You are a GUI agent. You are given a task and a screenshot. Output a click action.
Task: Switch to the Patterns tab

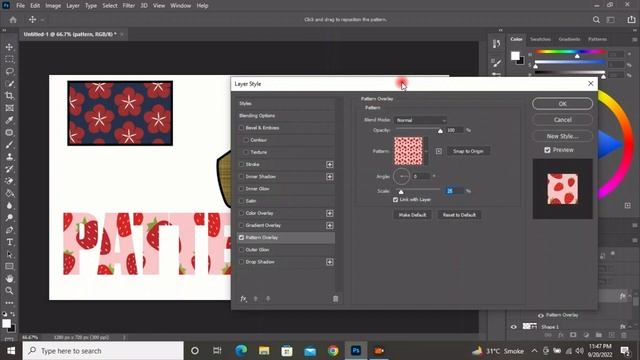597,39
